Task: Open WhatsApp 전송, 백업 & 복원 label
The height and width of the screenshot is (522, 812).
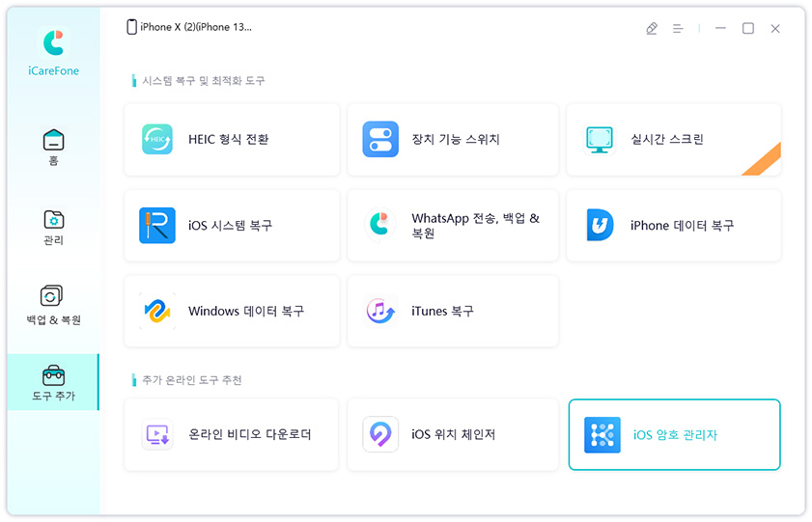Action: tap(475, 226)
